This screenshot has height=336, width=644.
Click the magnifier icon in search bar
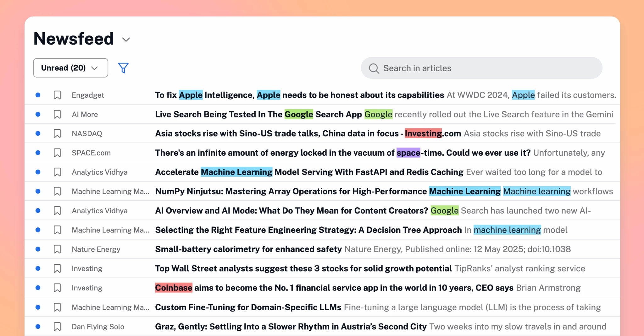pos(374,68)
